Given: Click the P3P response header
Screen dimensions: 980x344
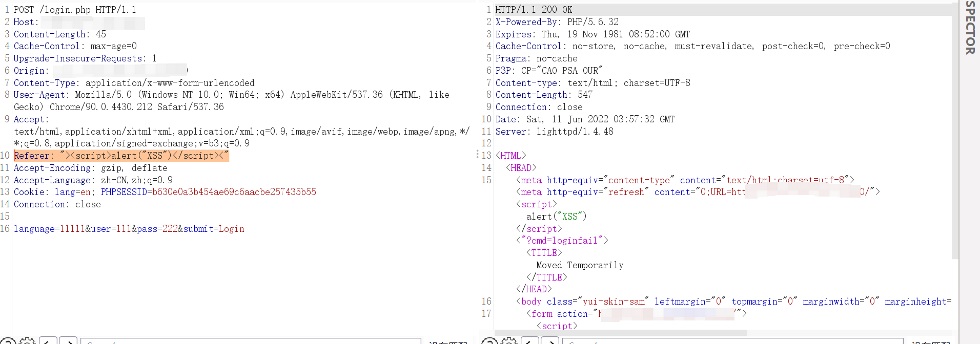Looking at the screenshot, I should pos(549,71).
